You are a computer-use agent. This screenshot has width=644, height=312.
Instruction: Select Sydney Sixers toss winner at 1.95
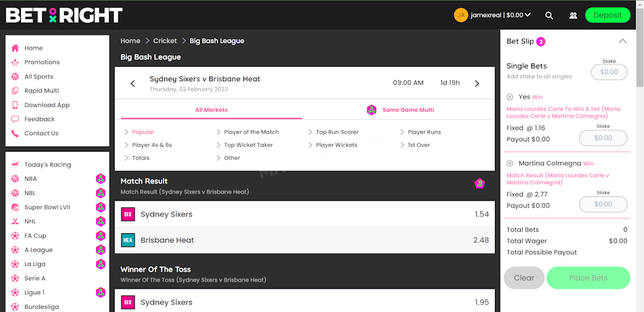(x=305, y=303)
